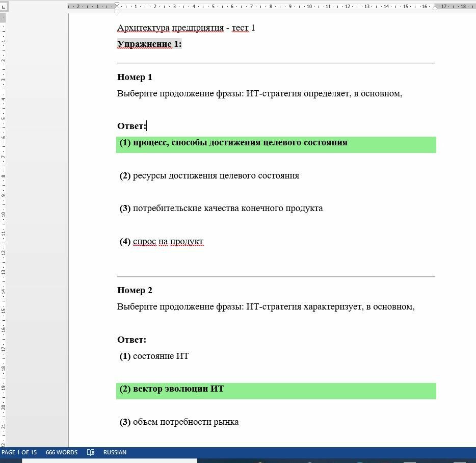This screenshot has width=476, height=463.
Task: Click highlighted answer 'процесс, способы достижения целевого состояния'
Action: coord(240,142)
